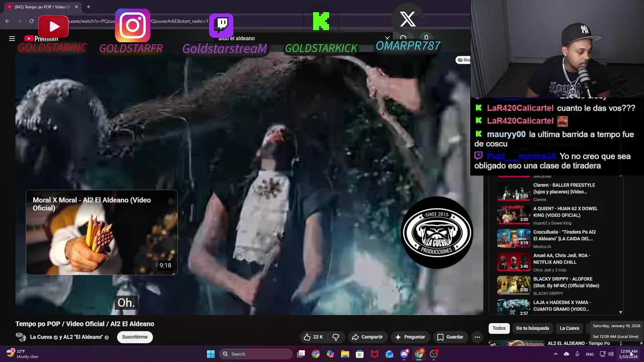Image resolution: width=644 pixels, height=362 pixels.
Task: Open the taskbar clock at 12:09 AM
Action: 628,354
